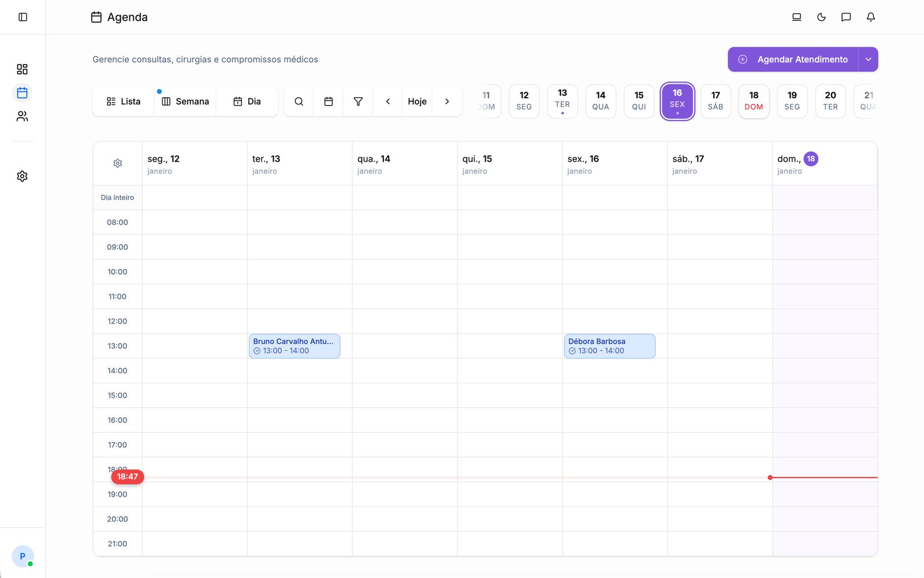Open the Dashboard icon in the sidebar
Image resolution: width=924 pixels, height=578 pixels.
pyautogui.click(x=23, y=69)
